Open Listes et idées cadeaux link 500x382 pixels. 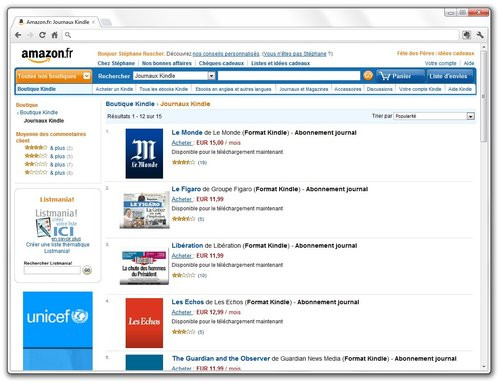[x=281, y=63]
